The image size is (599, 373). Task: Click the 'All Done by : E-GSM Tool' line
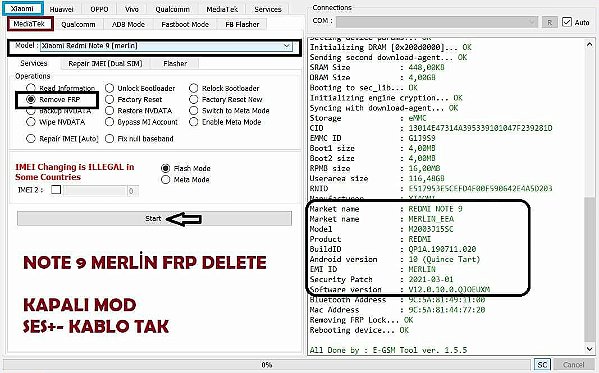coord(388,350)
